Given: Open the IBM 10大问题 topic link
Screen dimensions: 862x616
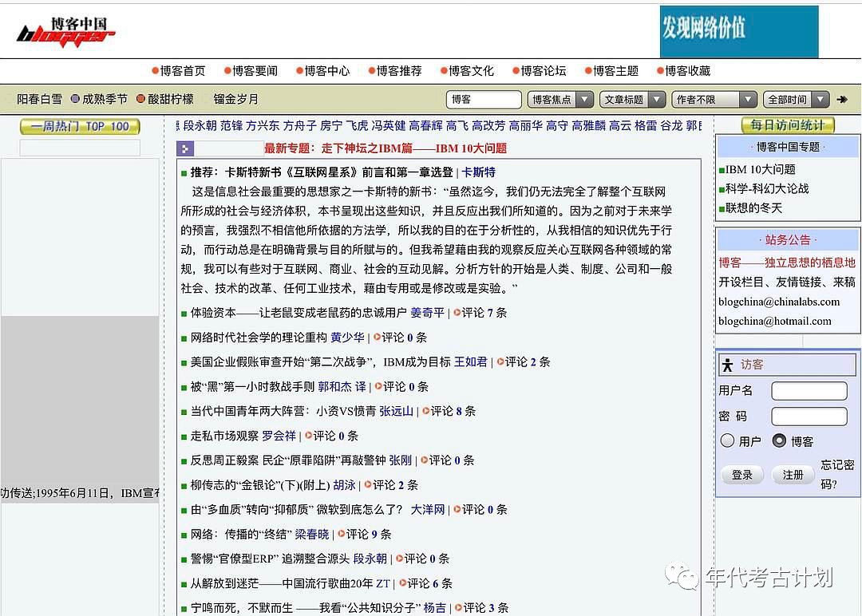Looking at the screenshot, I should pyautogui.click(x=761, y=169).
